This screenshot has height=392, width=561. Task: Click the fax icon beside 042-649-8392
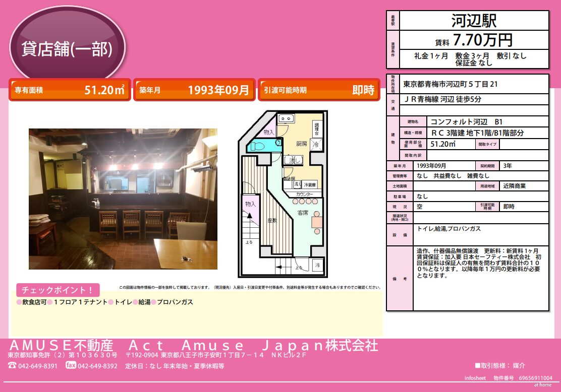point(71,365)
